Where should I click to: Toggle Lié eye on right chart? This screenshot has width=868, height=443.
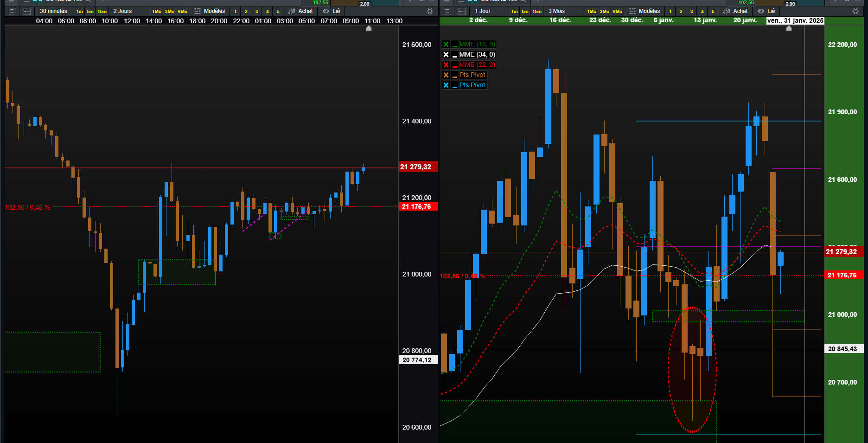coord(761,11)
